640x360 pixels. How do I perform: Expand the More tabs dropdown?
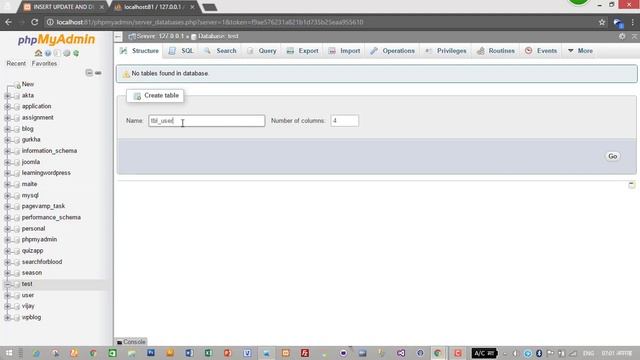tap(580, 51)
